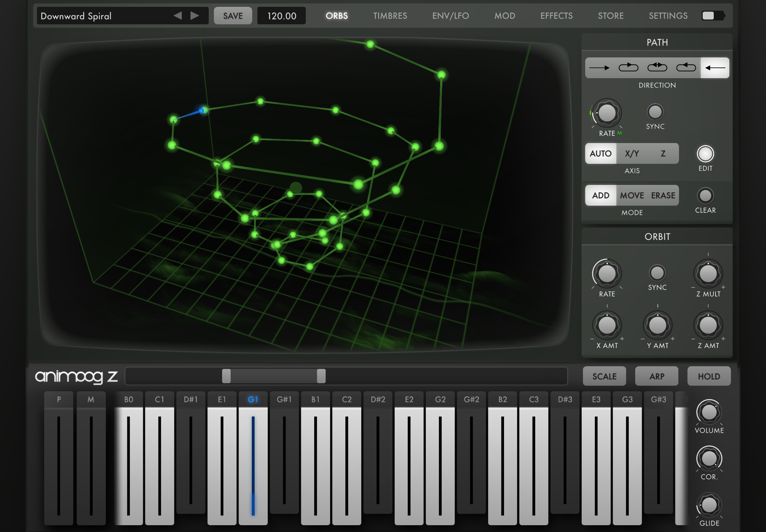
Task: Play the B0 key
Action: [129, 458]
